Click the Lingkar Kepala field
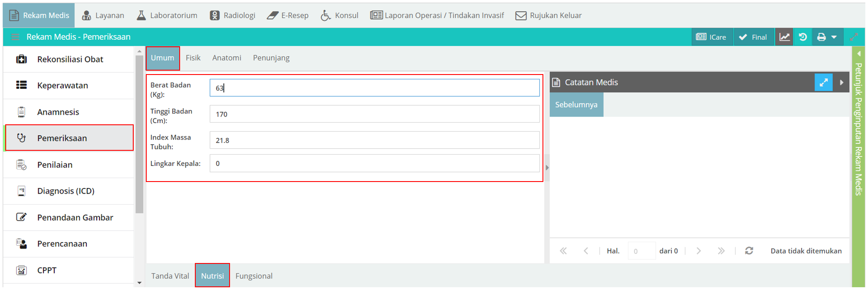The height and width of the screenshot is (289, 868). click(375, 163)
